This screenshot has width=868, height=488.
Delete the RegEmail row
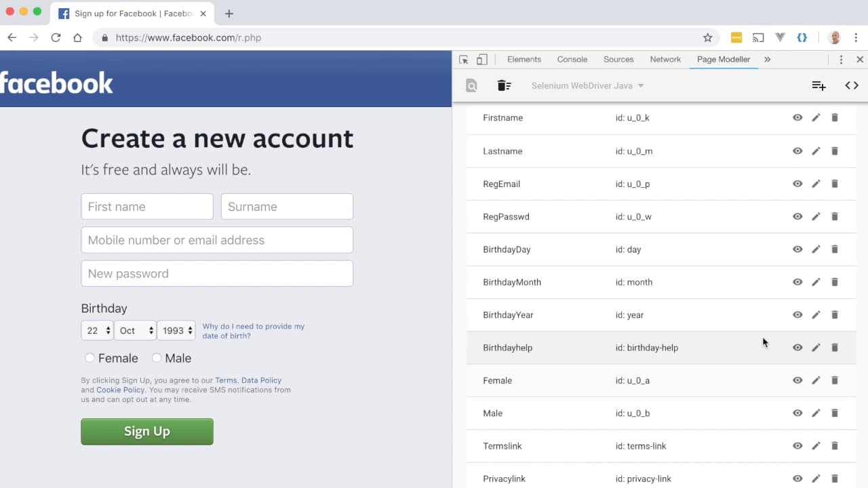(x=835, y=184)
